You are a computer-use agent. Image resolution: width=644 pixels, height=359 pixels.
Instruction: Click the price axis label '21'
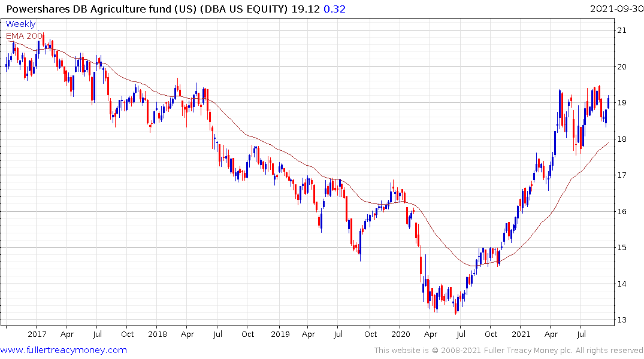622,31
